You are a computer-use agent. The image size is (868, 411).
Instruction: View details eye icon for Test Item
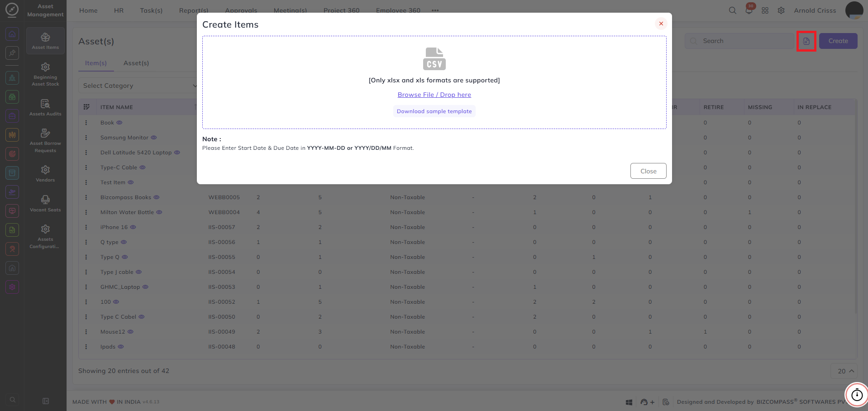(x=131, y=182)
